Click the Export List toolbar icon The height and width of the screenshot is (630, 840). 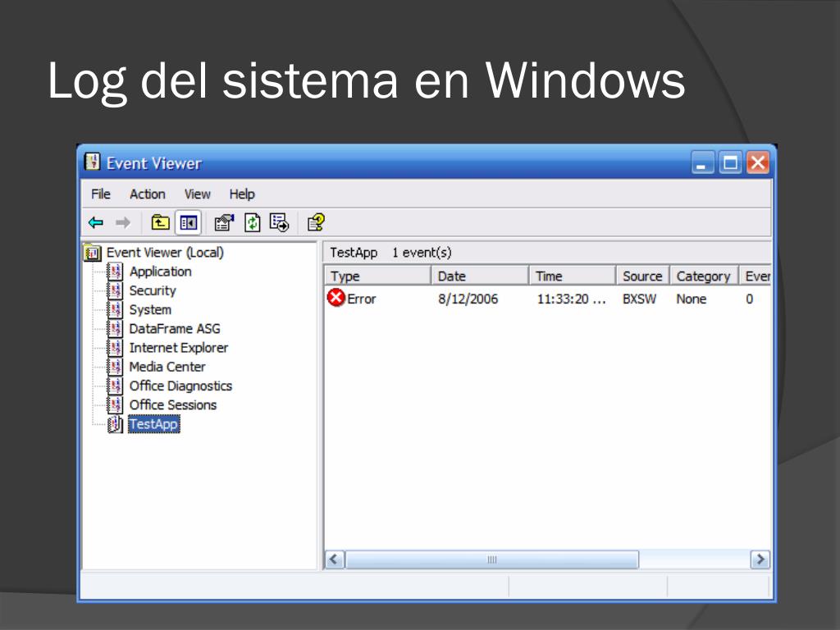click(279, 222)
